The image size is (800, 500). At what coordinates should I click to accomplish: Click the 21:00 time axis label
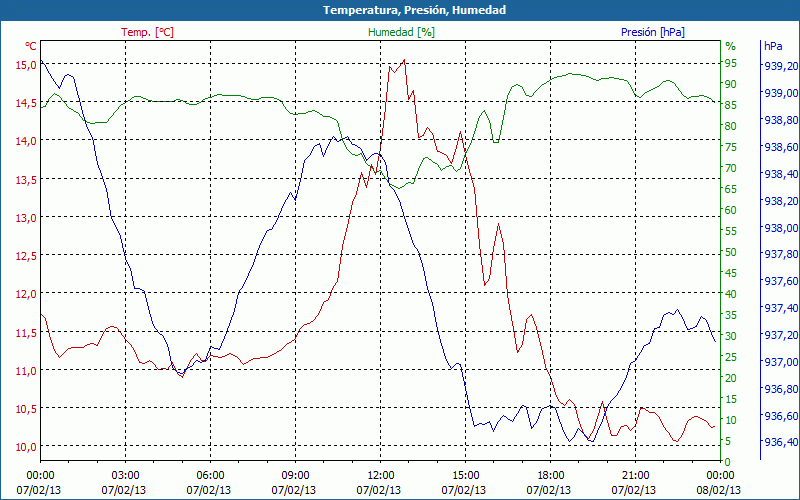tap(636, 476)
